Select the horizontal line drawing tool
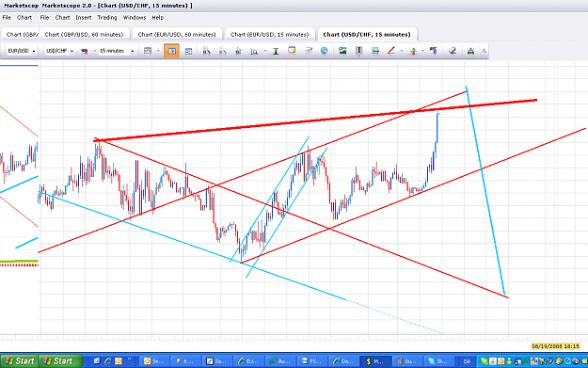This screenshot has height=368, width=588. click(x=375, y=51)
